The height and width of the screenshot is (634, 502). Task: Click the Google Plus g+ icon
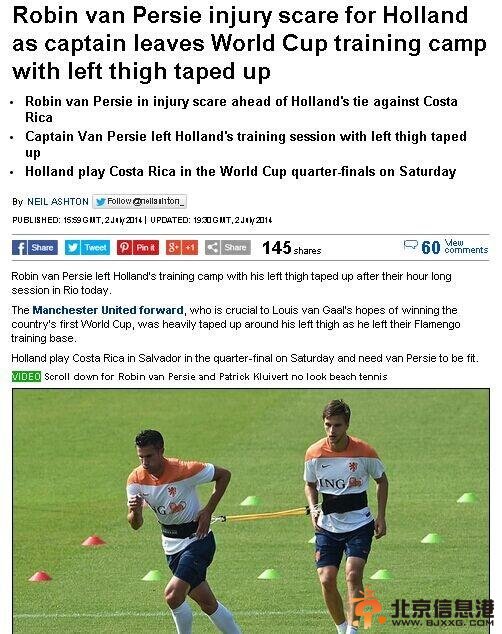click(173, 247)
